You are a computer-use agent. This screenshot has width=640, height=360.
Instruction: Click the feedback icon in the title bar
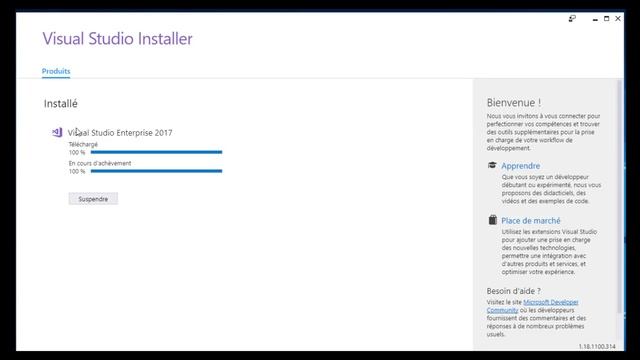(572, 18)
